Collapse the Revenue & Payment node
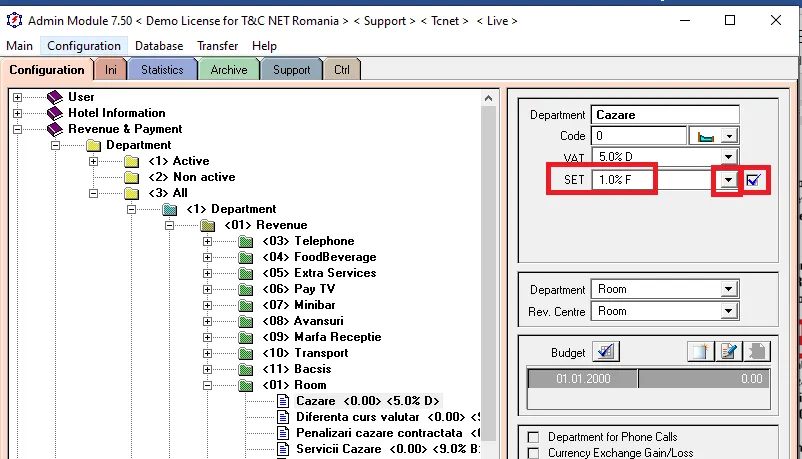The height and width of the screenshot is (459, 802). 17,129
